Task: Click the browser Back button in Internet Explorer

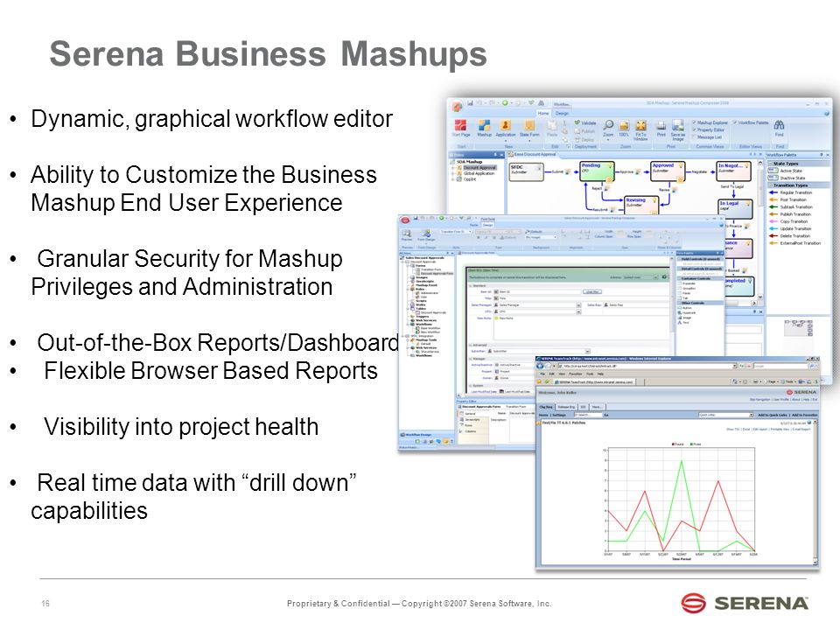Action: [540, 366]
